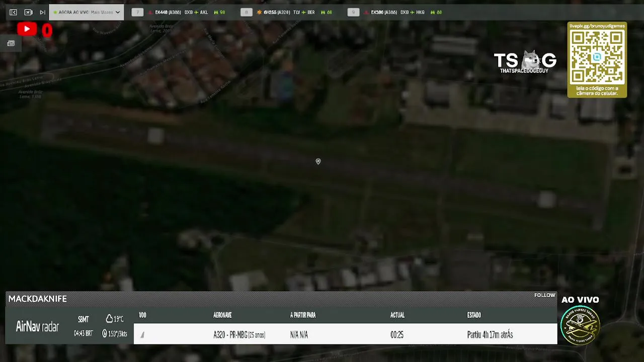Click the TLV to BER route label
Viewport: 644px width, 362px height.
(x=304, y=12)
